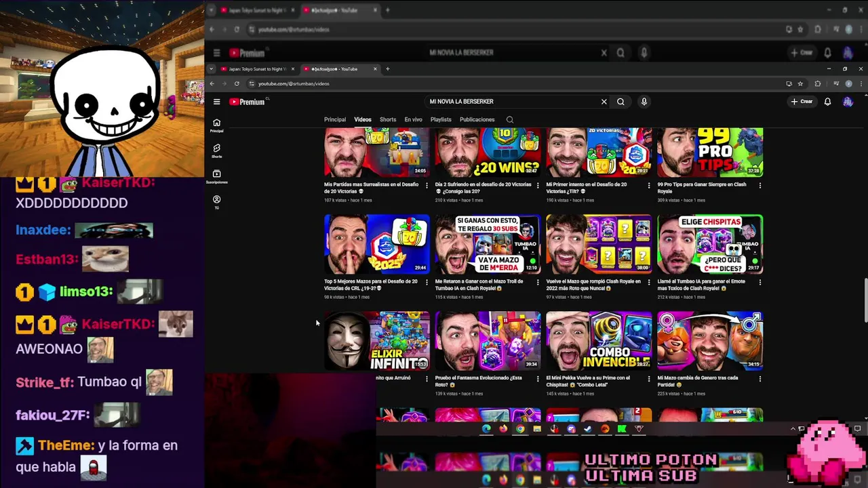Viewport: 868px width, 488px height.
Task: Run search with magnifier button in front window
Action: click(x=620, y=102)
